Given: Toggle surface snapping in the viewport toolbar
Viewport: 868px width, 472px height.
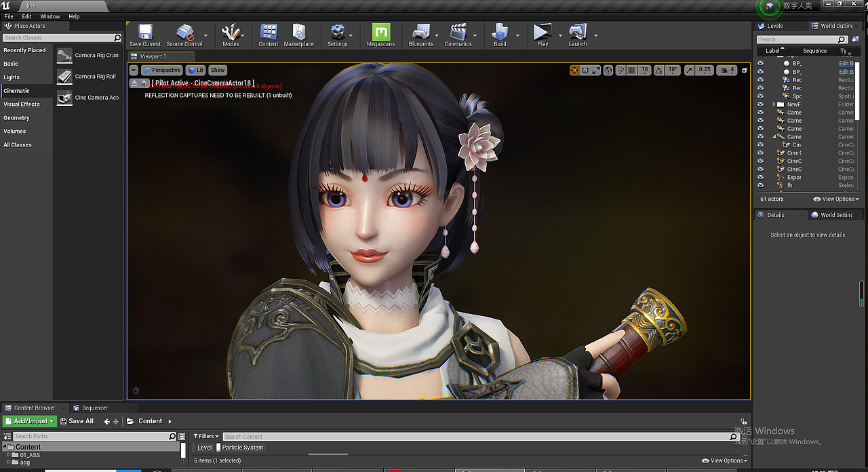Looking at the screenshot, I should click(x=620, y=70).
